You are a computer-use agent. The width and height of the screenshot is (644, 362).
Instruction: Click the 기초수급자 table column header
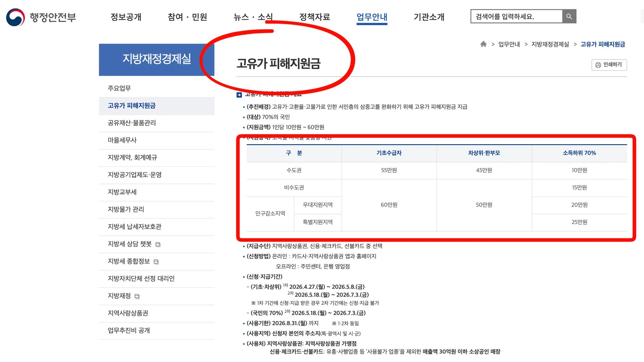point(389,153)
